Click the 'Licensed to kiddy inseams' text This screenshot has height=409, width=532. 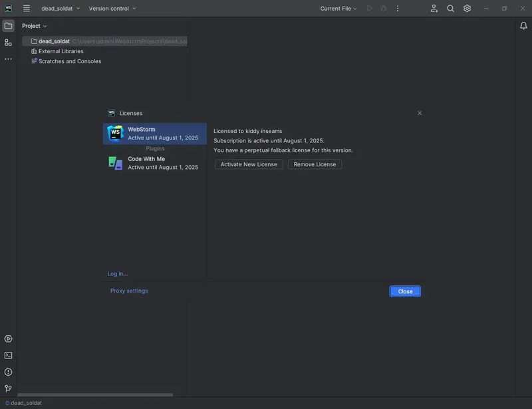(x=247, y=131)
